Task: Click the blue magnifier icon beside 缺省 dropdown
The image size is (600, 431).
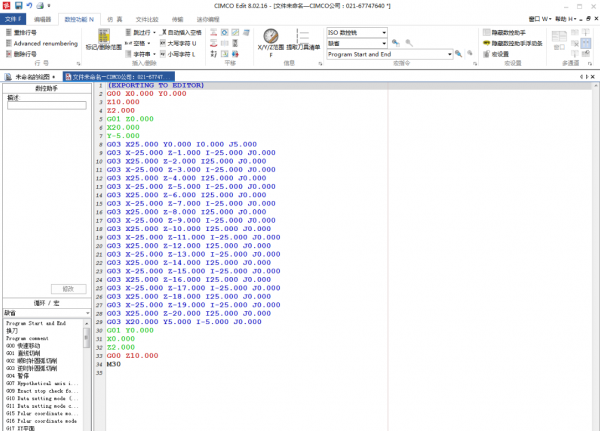Action: point(396,43)
